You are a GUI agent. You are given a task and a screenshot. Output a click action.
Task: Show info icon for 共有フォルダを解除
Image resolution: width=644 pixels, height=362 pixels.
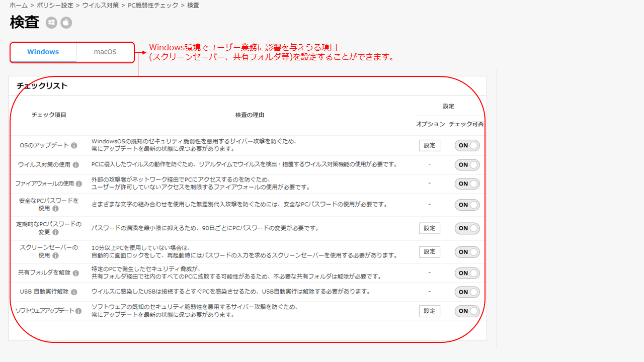point(76,274)
